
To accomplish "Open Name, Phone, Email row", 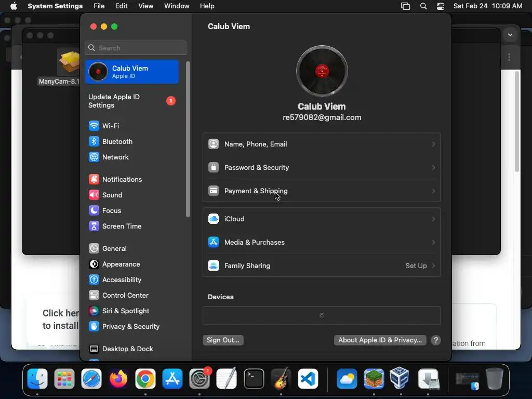I will (x=322, y=144).
